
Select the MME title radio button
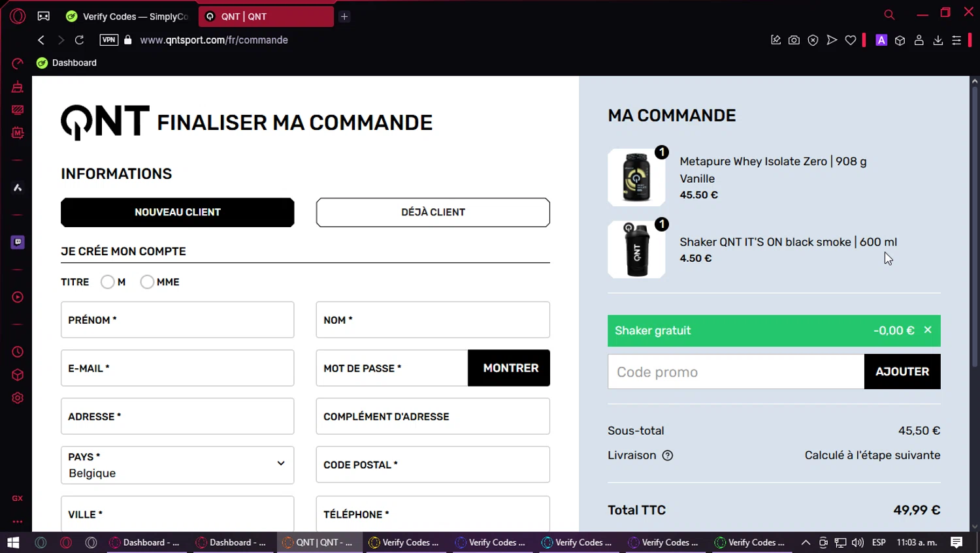click(147, 282)
